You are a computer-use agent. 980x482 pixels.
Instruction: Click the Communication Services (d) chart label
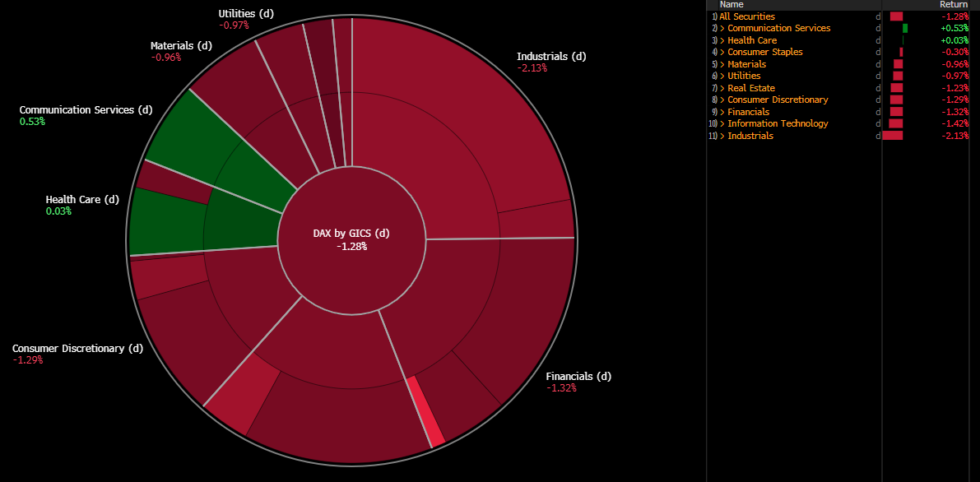pyautogui.click(x=86, y=109)
